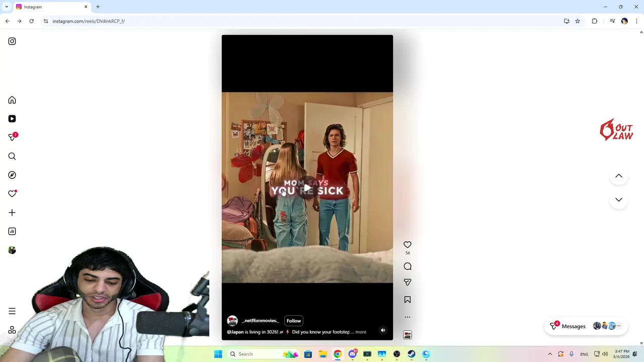Open the tab search dropdown arrow
The width and height of the screenshot is (644, 362).
7,7
